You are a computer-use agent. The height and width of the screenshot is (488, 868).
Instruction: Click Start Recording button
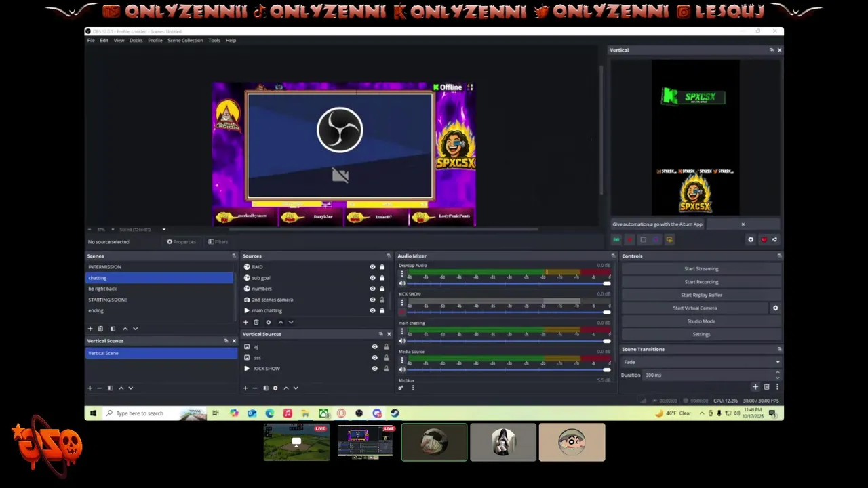pyautogui.click(x=701, y=282)
